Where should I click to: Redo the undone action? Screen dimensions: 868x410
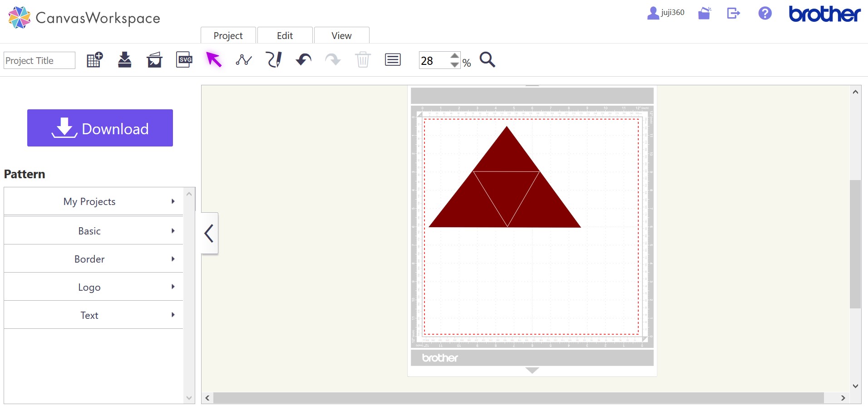coord(333,59)
